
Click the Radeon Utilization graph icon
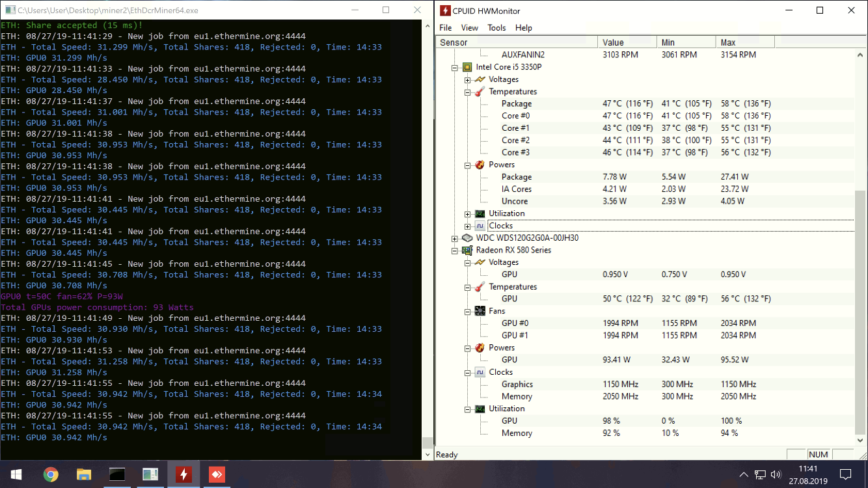click(480, 409)
